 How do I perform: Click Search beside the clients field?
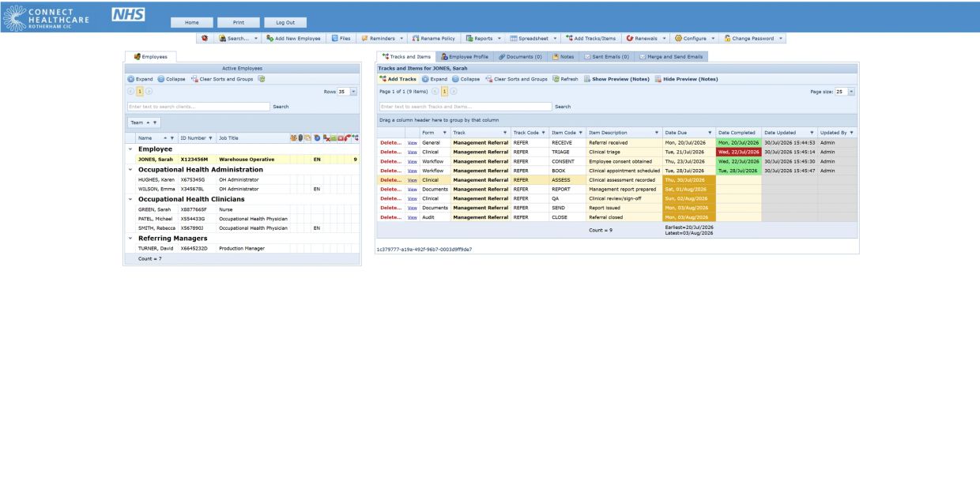281,106
